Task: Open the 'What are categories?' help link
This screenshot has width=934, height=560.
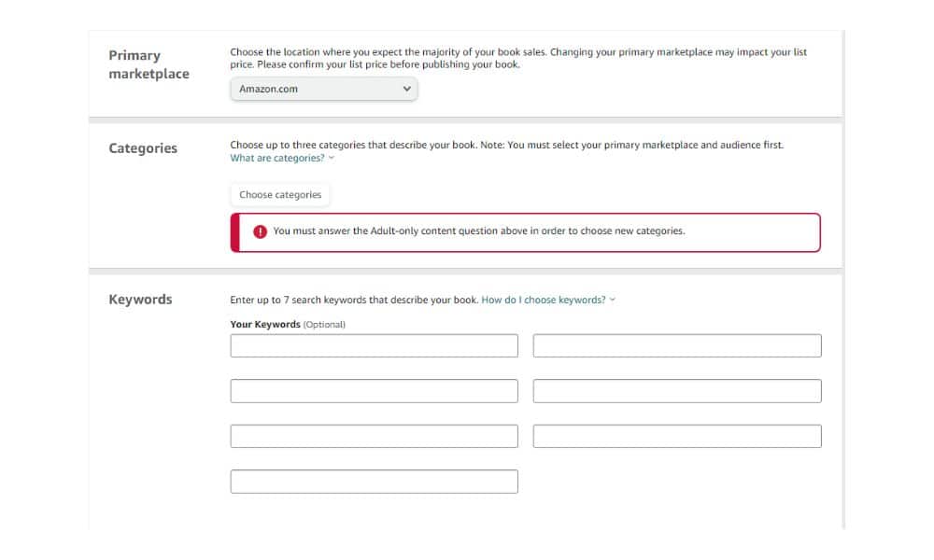Action: 277,158
